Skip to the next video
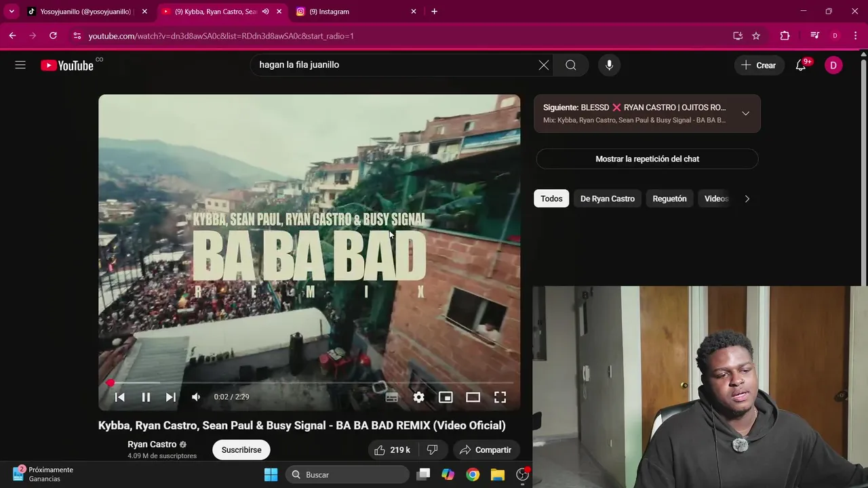Image resolution: width=868 pixels, height=488 pixels. (x=171, y=397)
